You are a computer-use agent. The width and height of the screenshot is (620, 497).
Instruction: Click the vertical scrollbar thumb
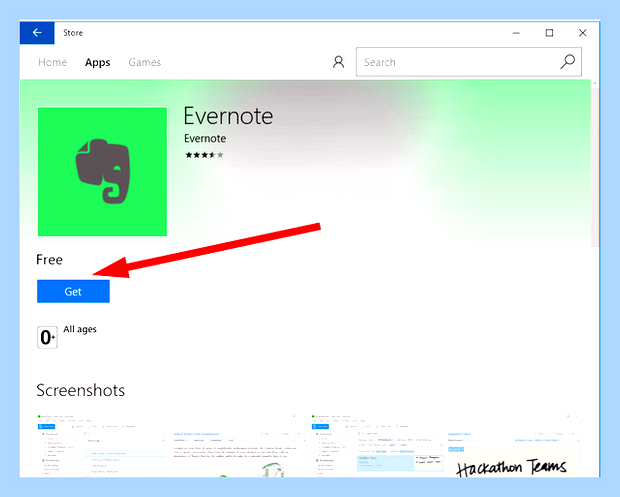click(595, 166)
